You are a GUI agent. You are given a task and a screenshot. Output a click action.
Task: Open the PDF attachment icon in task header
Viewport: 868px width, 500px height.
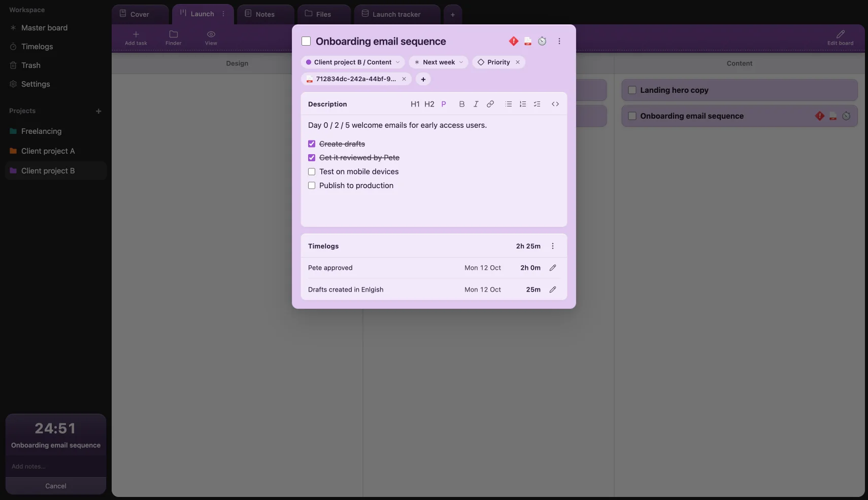point(528,41)
